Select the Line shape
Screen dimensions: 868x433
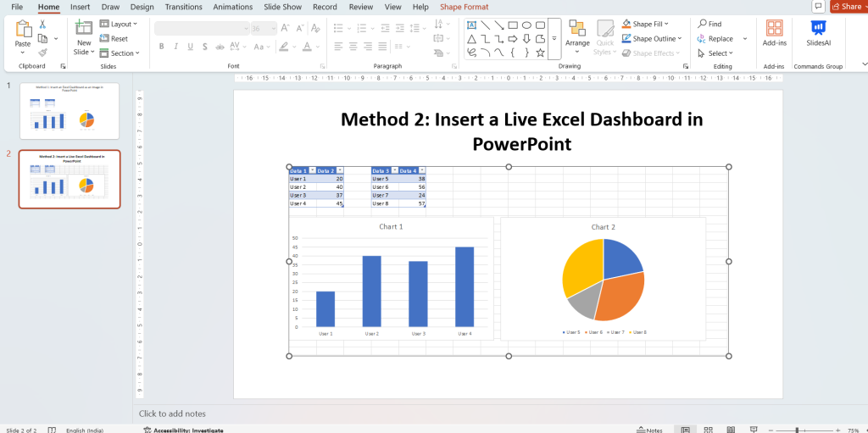click(x=486, y=25)
